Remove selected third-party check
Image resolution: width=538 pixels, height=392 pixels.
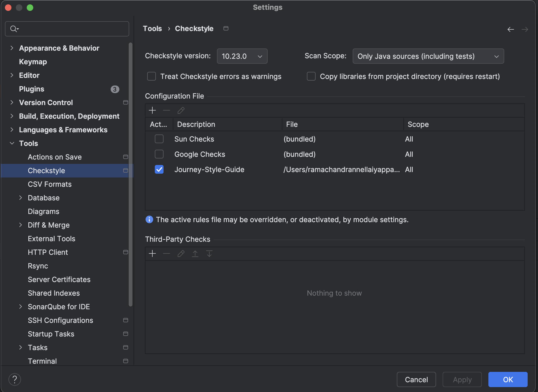point(167,253)
